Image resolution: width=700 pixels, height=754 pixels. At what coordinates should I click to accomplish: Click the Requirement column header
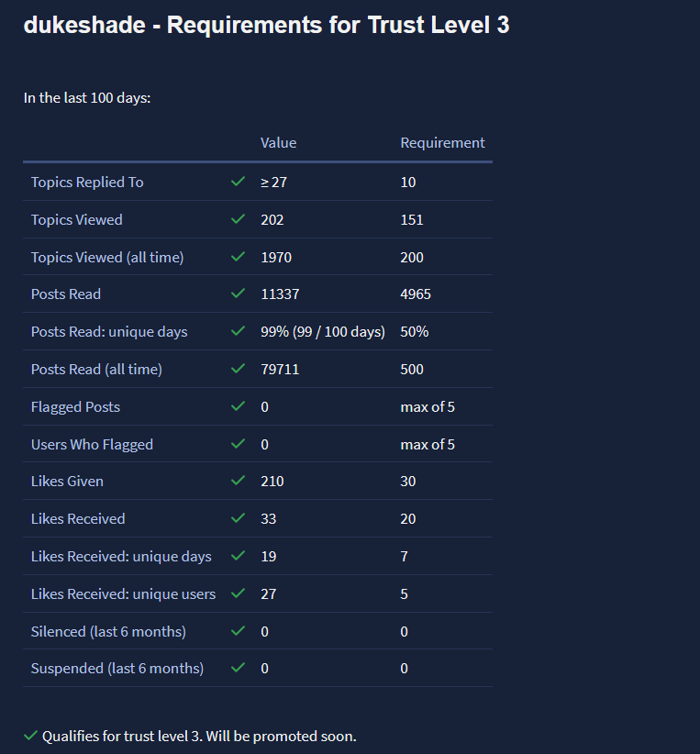442,143
